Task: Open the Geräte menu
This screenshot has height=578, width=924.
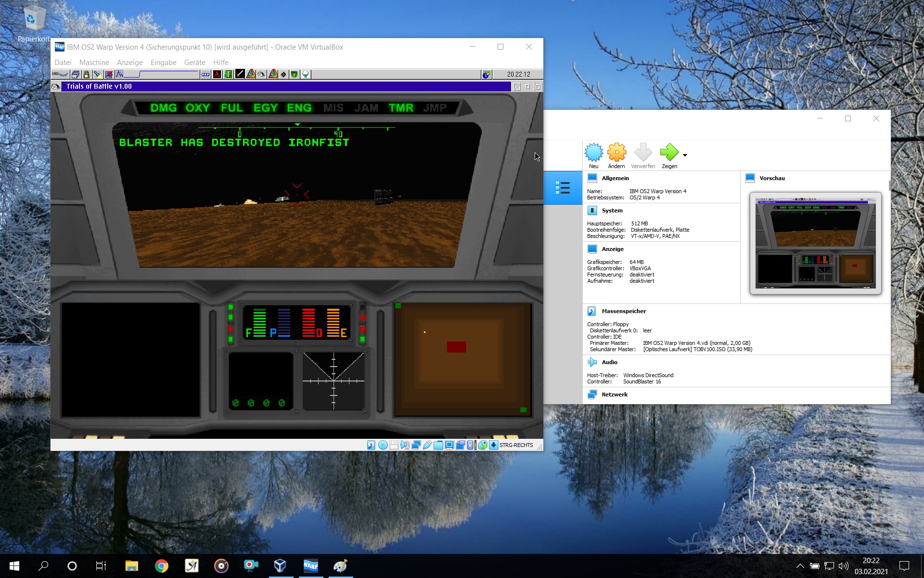Action: pos(194,63)
